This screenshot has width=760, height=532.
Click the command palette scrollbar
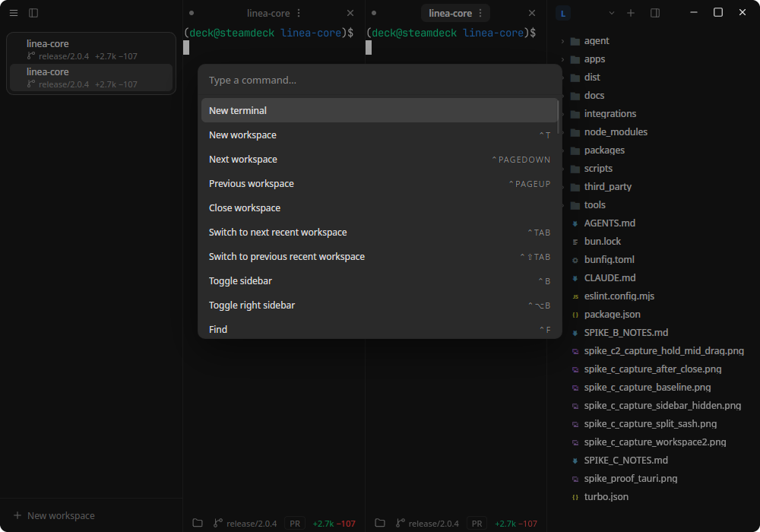(x=559, y=116)
